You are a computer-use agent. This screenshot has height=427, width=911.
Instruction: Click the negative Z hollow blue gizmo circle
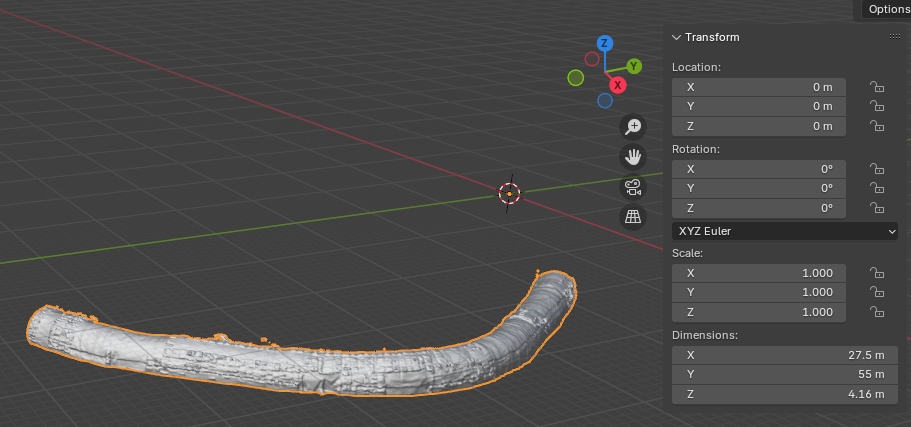(605, 101)
